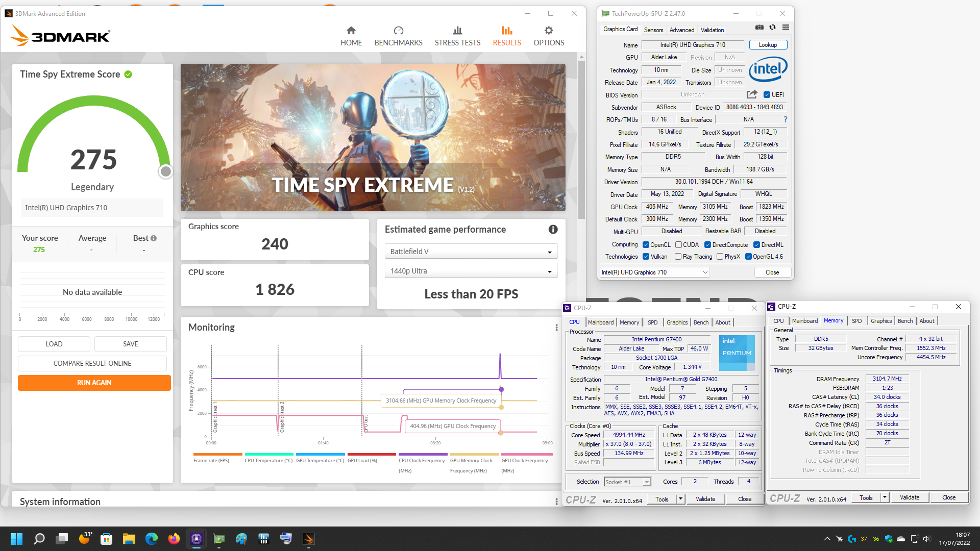Open the Socket #1 selection dropdown
Image resolution: width=980 pixels, height=551 pixels.
[627, 482]
